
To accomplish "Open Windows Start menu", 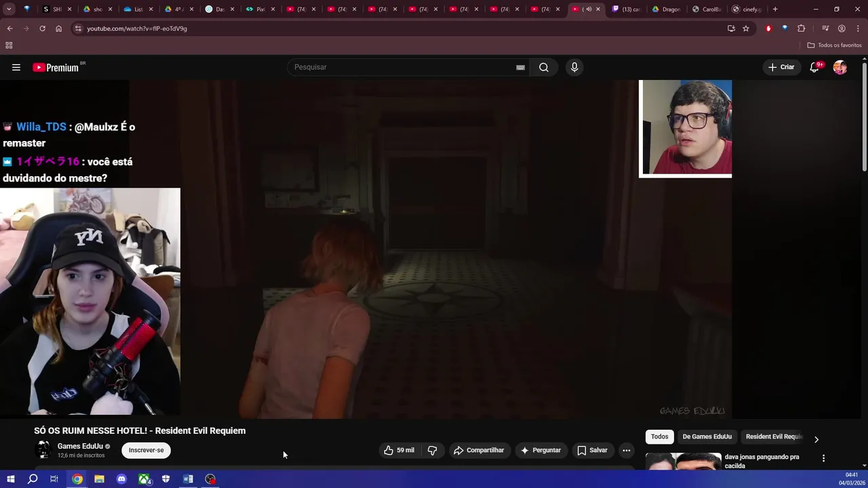I will (x=10, y=479).
